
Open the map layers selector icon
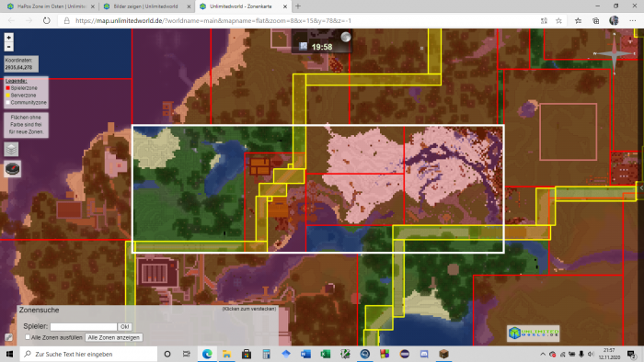pos(11,149)
